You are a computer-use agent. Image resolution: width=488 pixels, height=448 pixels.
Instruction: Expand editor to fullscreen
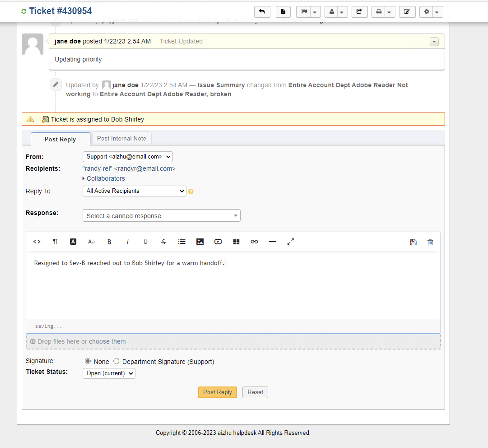coord(290,242)
